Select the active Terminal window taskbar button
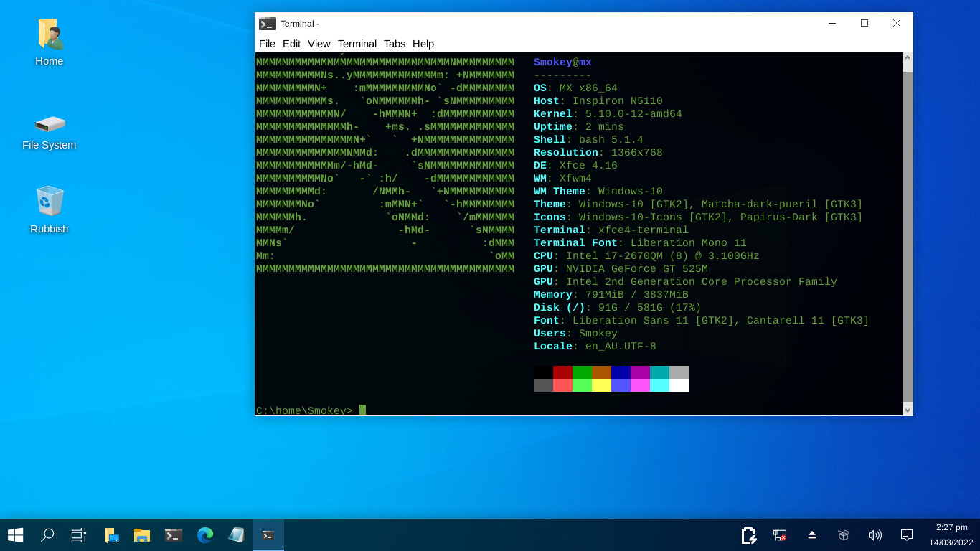The image size is (980, 551). 268,535
